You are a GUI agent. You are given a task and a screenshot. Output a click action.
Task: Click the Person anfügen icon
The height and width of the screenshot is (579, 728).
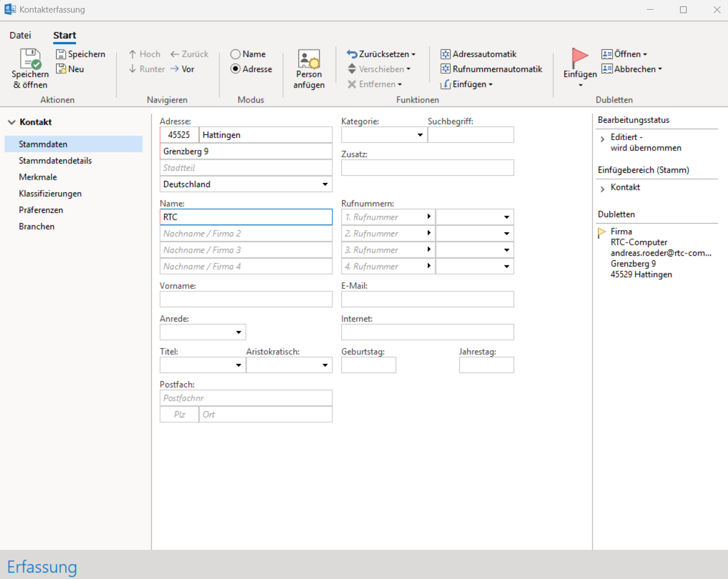coord(309,59)
